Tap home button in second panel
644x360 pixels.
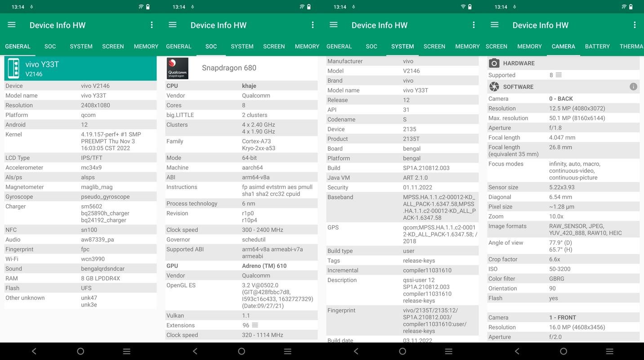click(241, 351)
